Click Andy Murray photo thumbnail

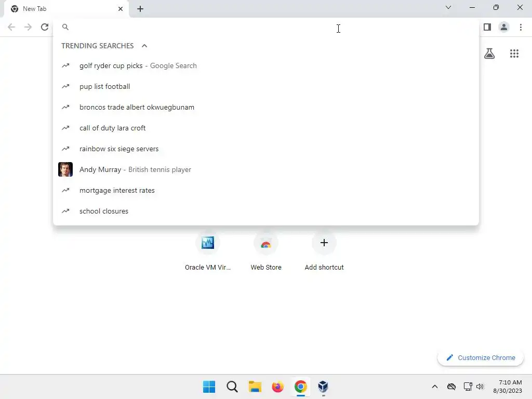coord(65,169)
